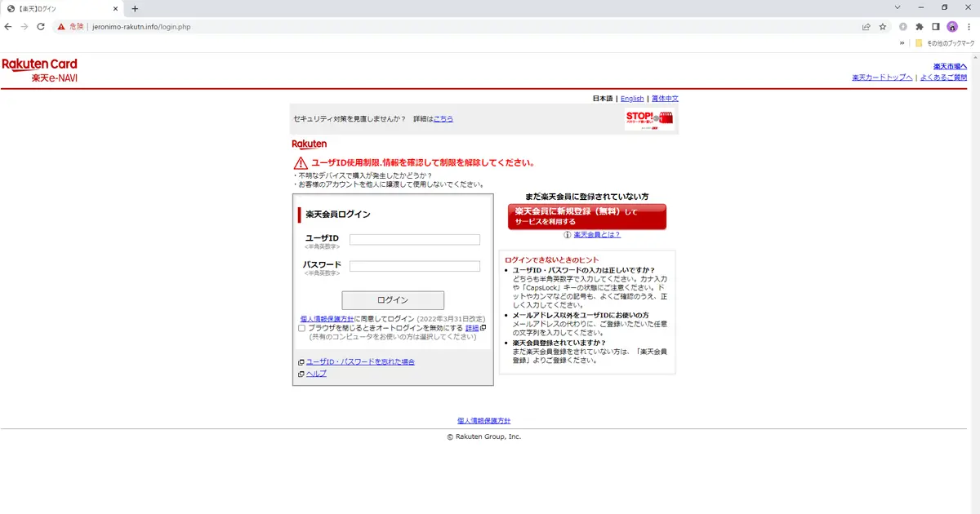This screenshot has width=980, height=514.
Task: Click the ログイン button
Action: pyautogui.click(x=393, y=300)
